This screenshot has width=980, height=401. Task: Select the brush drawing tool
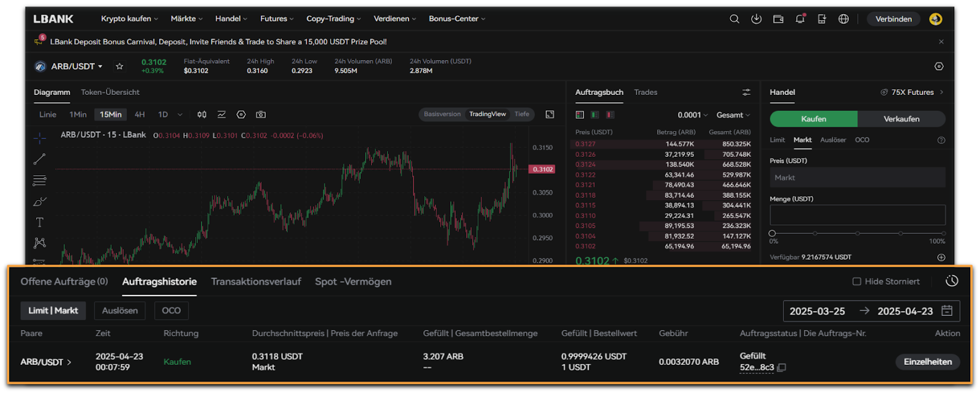[x=39, y=201]
